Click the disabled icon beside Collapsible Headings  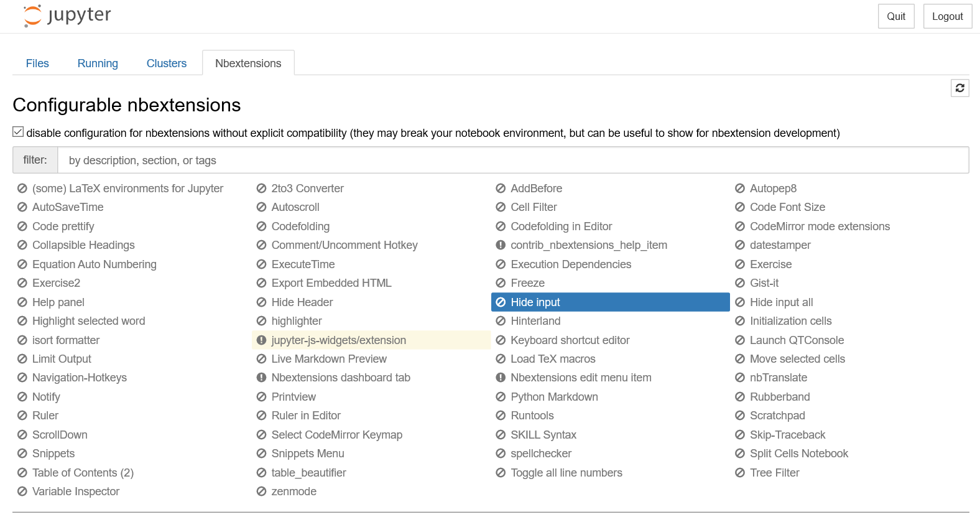click(22, 245)
